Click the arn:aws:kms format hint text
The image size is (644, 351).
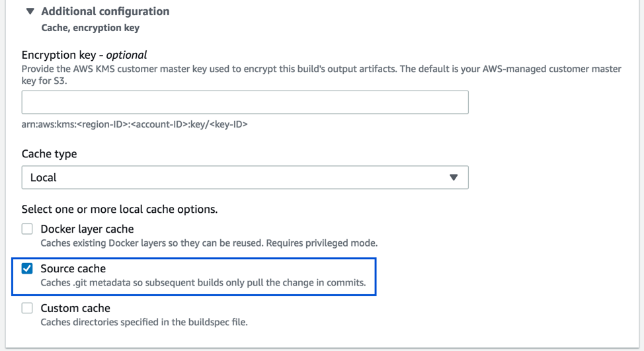click(x=134, y=124)
